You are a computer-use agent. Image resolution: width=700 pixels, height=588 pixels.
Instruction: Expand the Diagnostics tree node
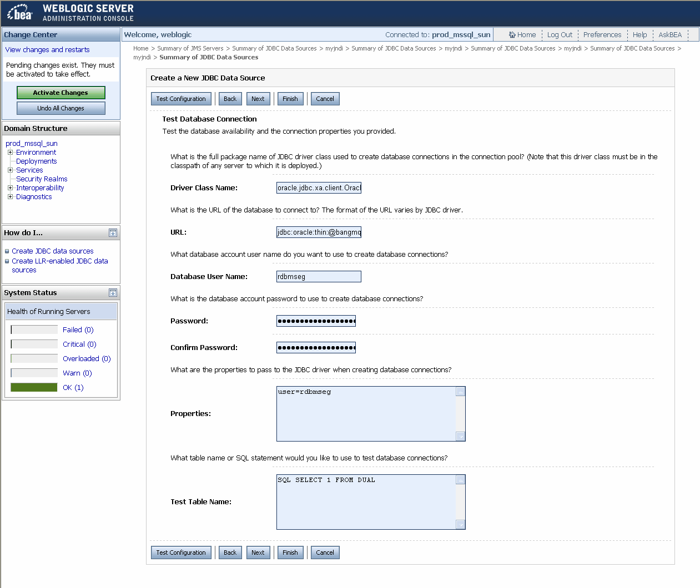point(10,196)
